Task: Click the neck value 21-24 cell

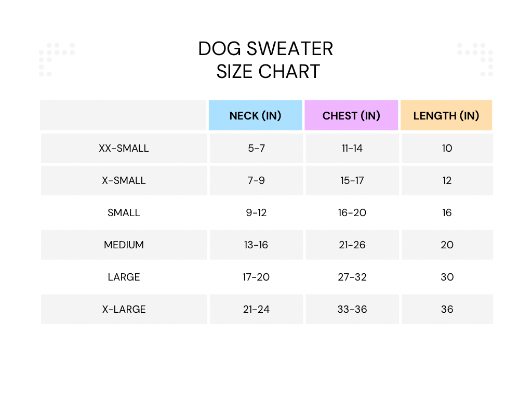Action: click(256, 309)
